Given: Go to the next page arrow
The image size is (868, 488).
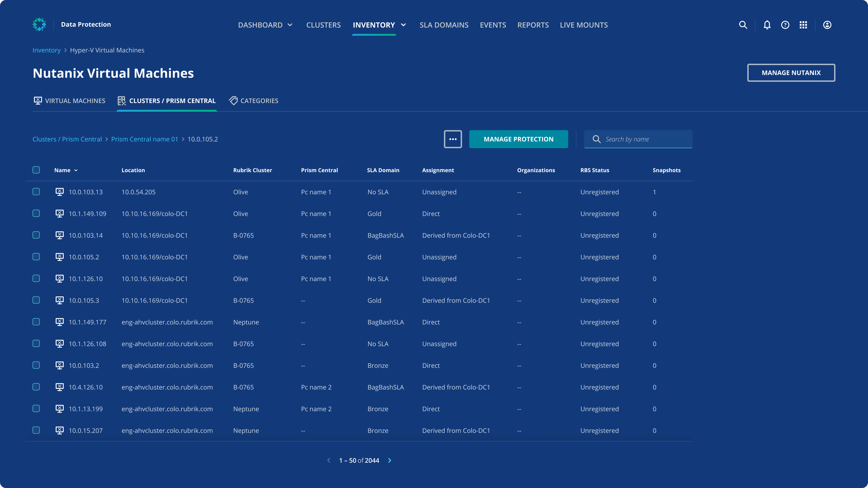Looking at the screenshot, I should (389, 460).
